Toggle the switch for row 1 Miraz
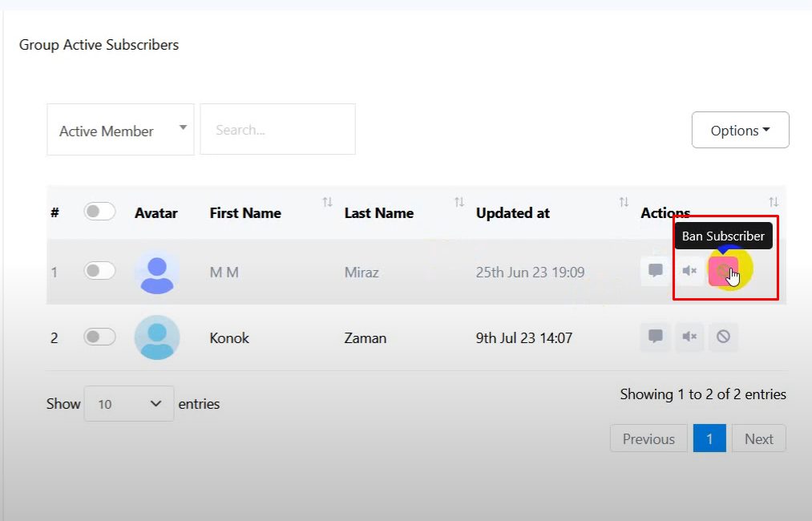The height and width of the screenshot is (521, 812). (x=99, y=271)
